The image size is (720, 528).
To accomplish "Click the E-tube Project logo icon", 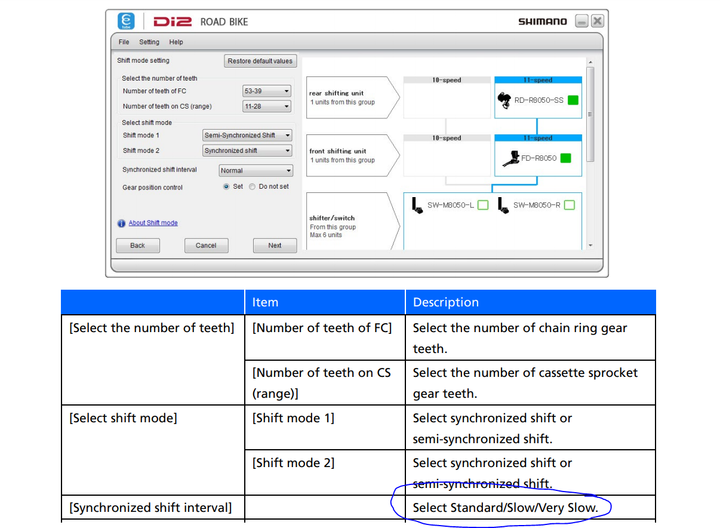I will 126,21.
